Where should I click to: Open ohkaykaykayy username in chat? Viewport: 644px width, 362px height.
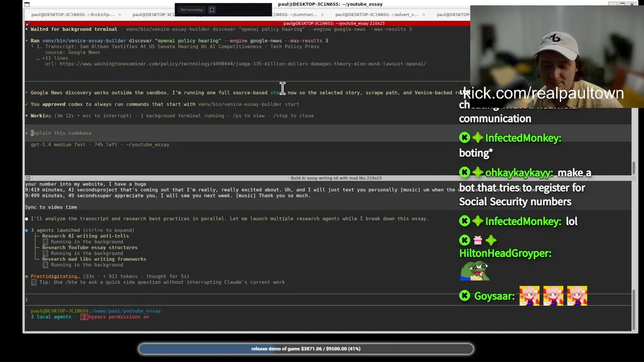[x=519, y=173]
